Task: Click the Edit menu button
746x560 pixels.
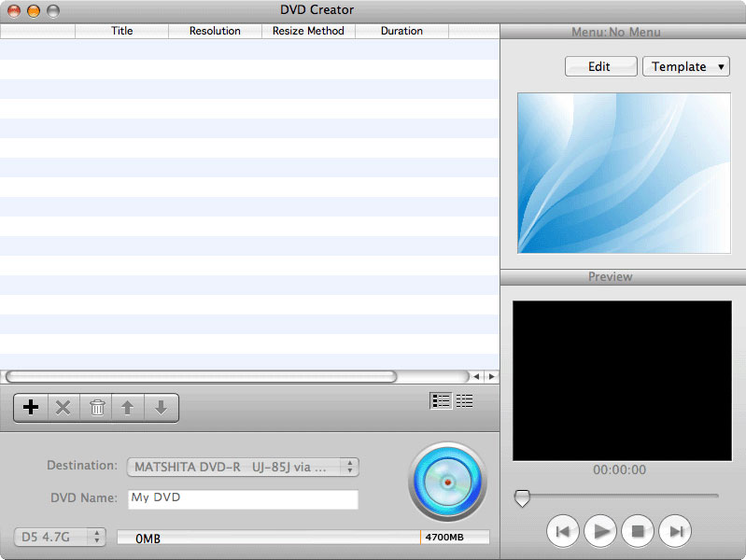Action: pyautogui.click(x=600, y=66)
